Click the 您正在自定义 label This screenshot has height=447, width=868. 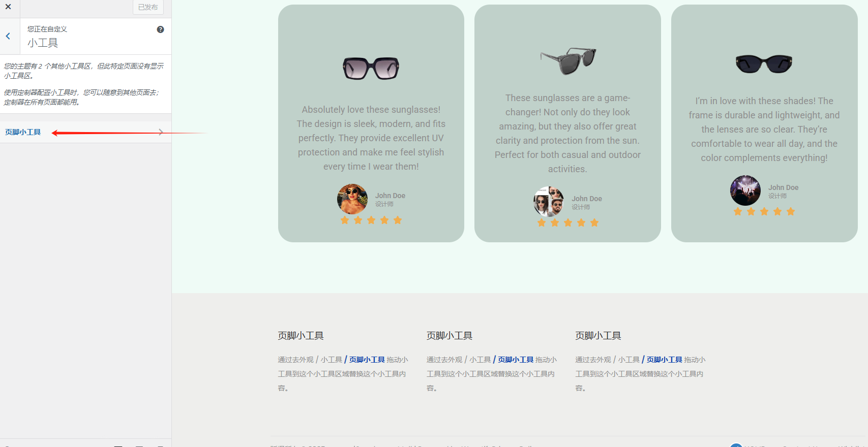coord(47,29)
